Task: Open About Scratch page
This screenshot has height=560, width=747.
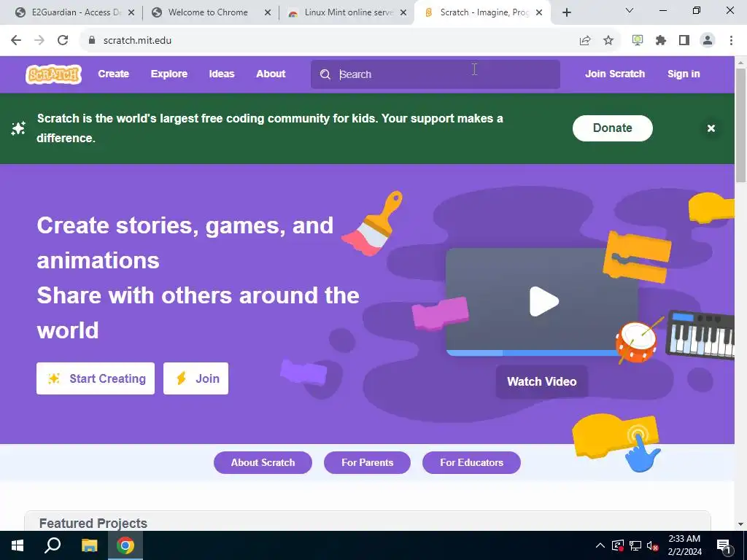Action: tap(263, 462)
